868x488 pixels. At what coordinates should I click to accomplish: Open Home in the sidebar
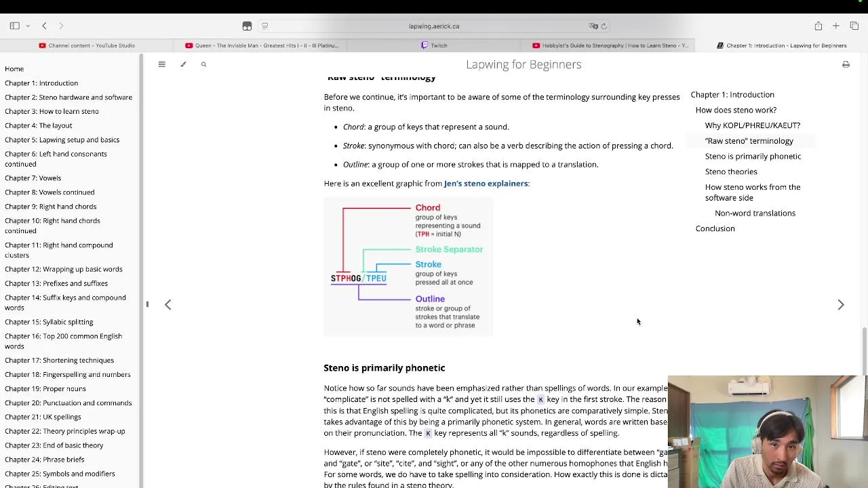click(x=14, y=68)
